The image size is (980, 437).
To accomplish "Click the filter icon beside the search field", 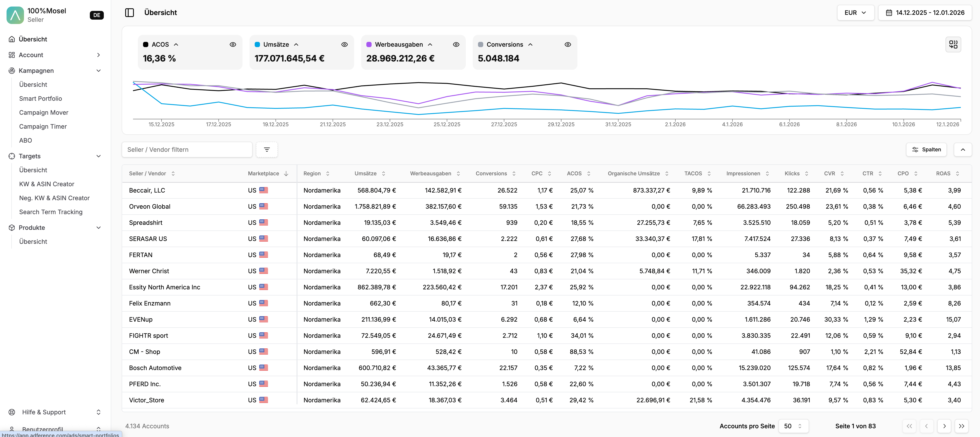I will pos(267,149).
